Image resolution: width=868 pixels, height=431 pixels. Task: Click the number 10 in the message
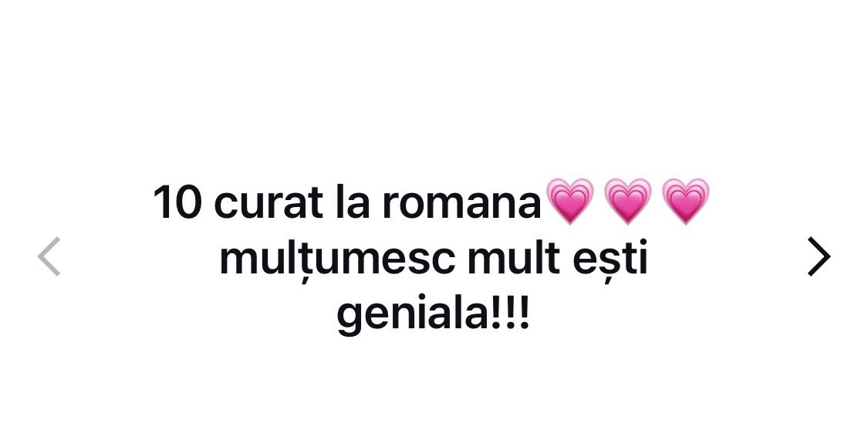click(x=177, y=203)
